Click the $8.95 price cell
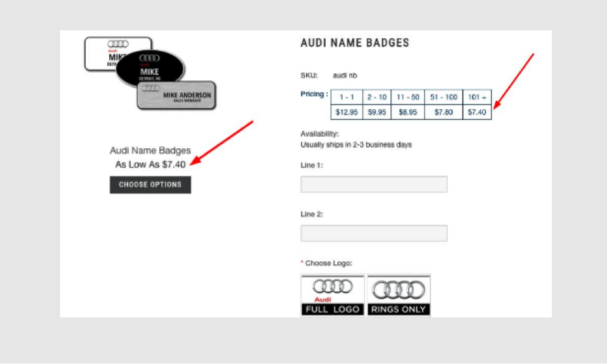The width and height of the screenshot is (607, 364). pyautogui.click(x=408, y=112)
